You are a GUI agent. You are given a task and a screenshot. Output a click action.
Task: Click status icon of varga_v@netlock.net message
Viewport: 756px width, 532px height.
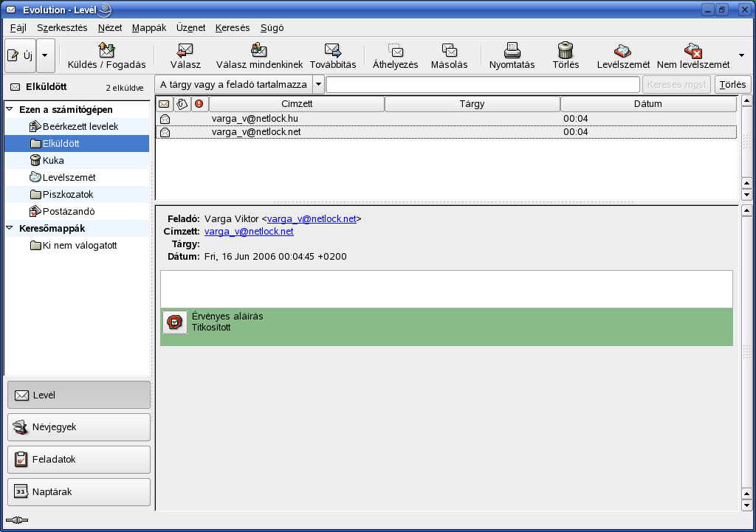pyautogui.click(x=165, y=132)
